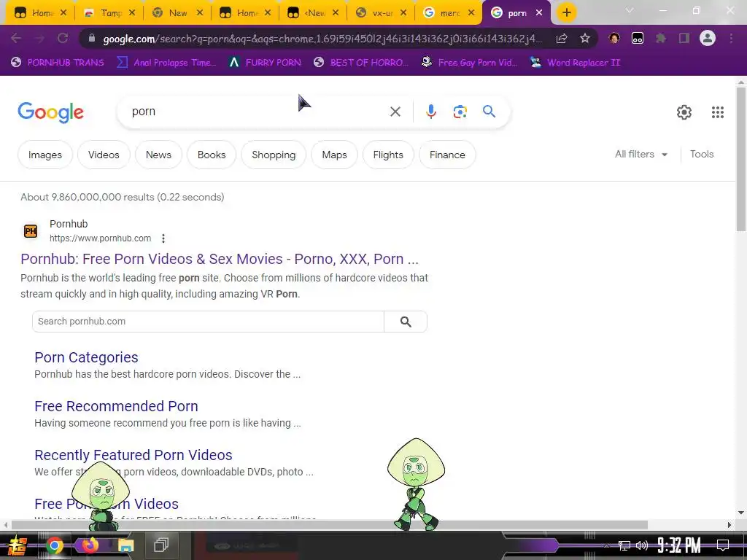The width and height of the screenshot is (747, 560).
Task: Open the Start menu
Action: tap(18, 545)
